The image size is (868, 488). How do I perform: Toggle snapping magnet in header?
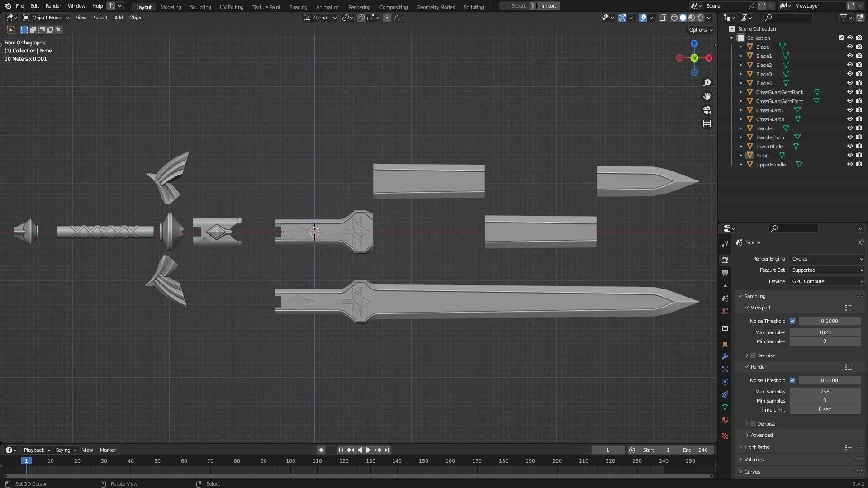[x=361, y=18]
